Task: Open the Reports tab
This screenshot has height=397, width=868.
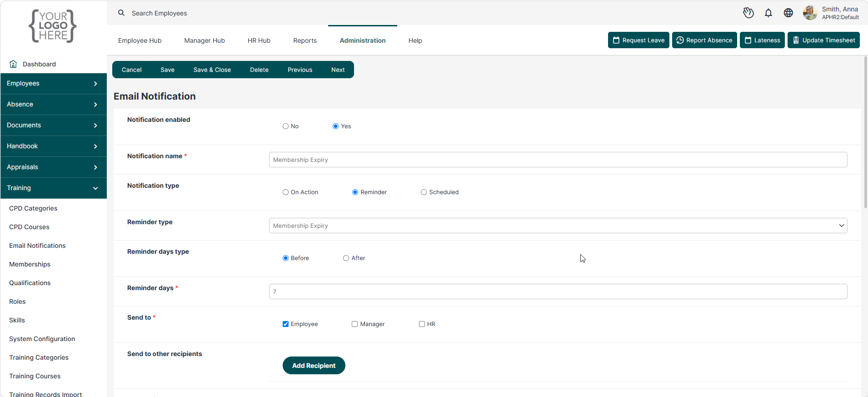Action: click(x=305, y=40)
